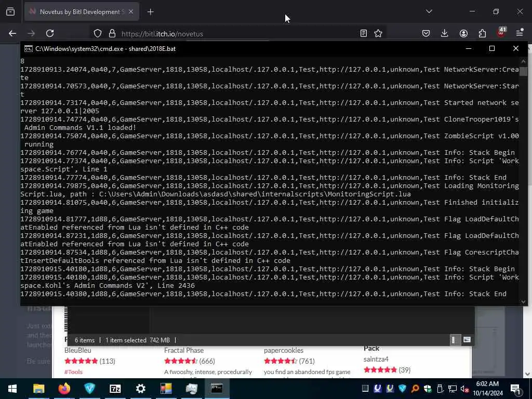Show site security info via the padlock icon
The width and height of the screenshot is (532, 399).
112,33
